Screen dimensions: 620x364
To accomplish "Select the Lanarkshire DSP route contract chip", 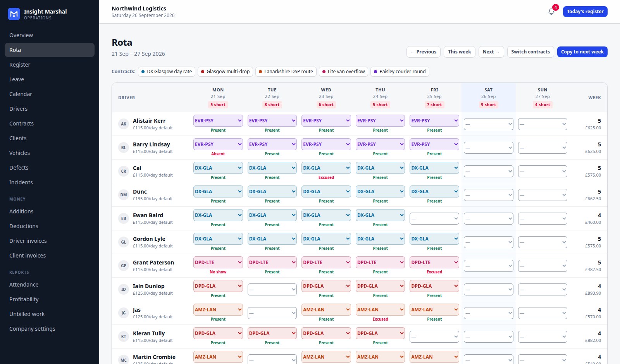I will click(286, 72).
